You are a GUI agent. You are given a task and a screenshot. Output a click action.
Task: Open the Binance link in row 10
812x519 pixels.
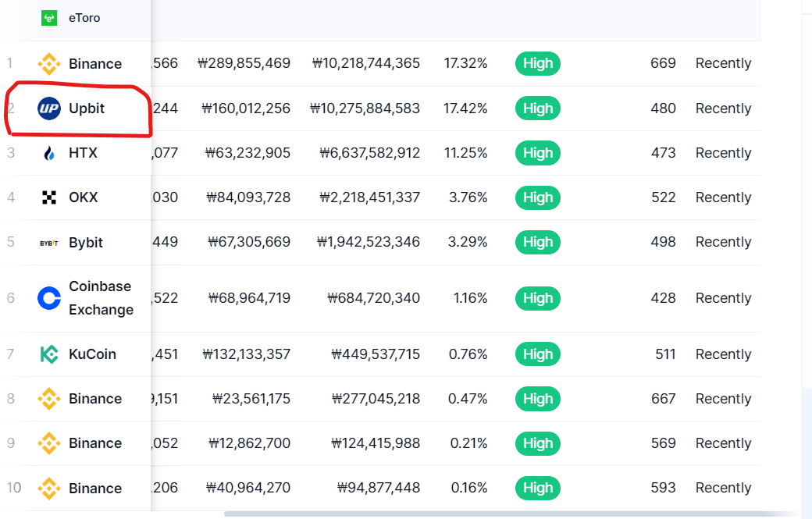coord(95,489)
